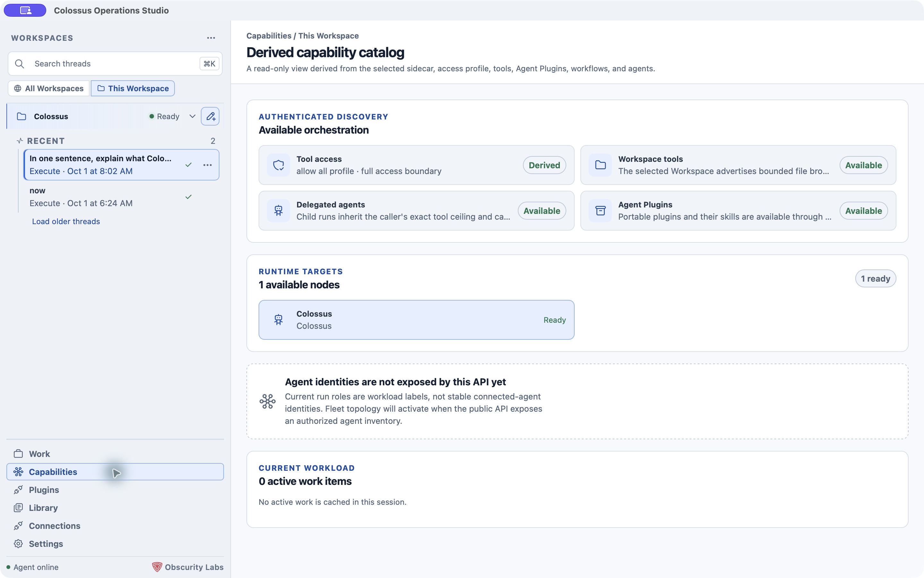This screenshot has height=578, width=924.
Task: Click Available badge on Workspace tools
Action: 863,165
